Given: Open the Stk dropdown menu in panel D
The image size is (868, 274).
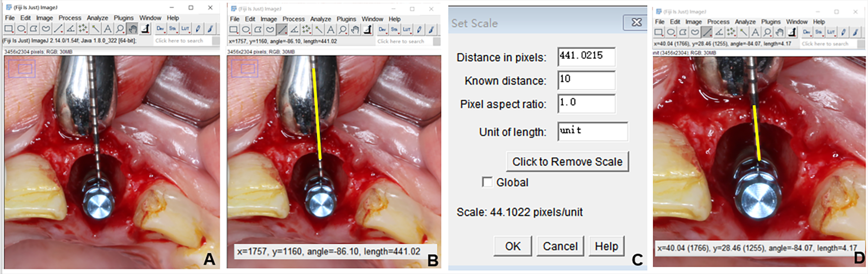Looking at the screenshot, I should pyautogui.click(x=818, y=32).
